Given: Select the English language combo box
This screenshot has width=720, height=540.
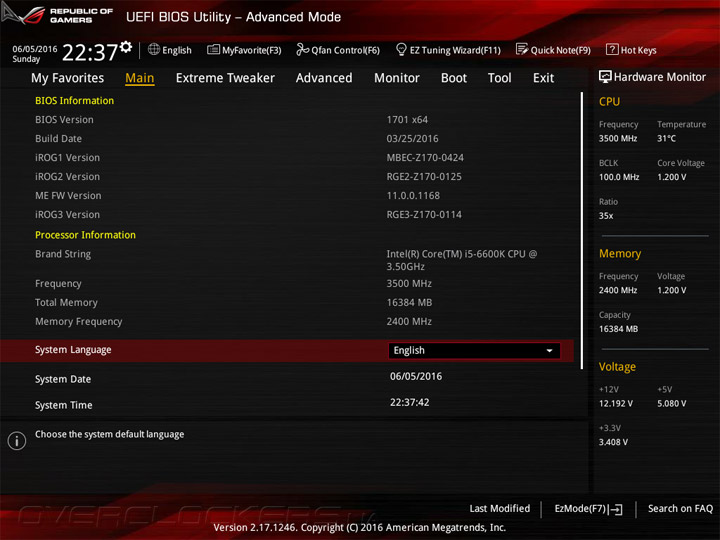Looking at the screenshot, I should [x=474, y=351].
